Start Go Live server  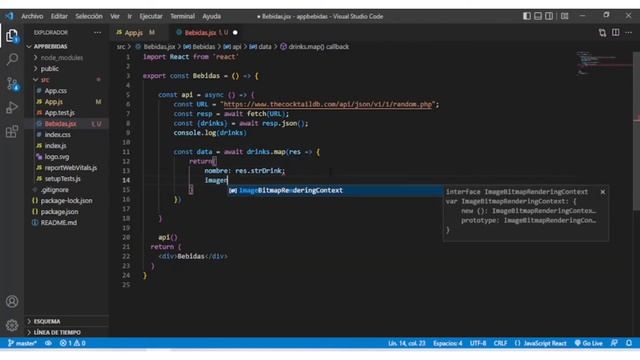click(588, 343)
